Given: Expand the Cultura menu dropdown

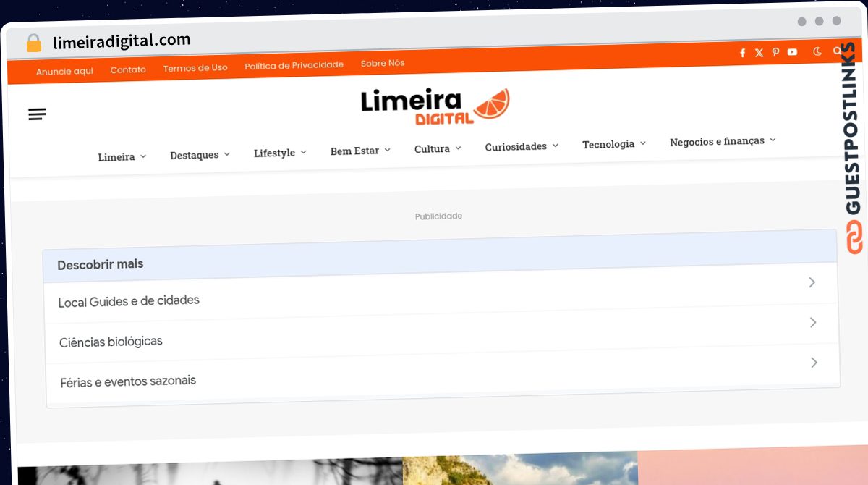Looking at the screenshot, I should [438, 148].
